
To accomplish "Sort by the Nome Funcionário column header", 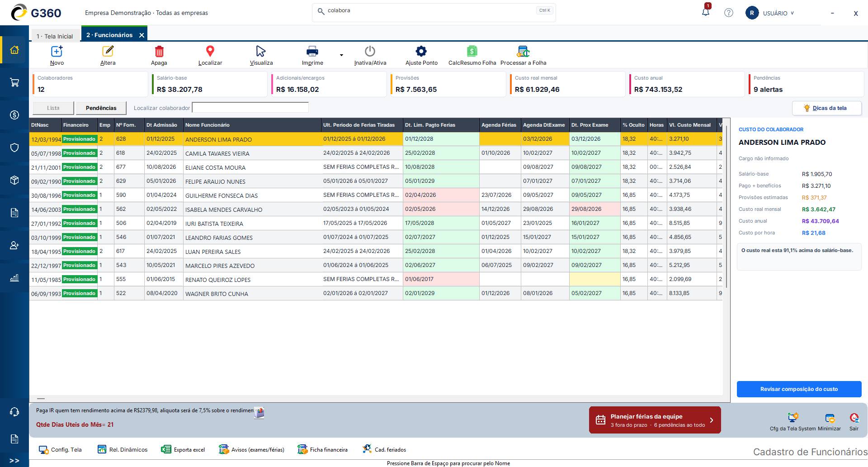I will tap(252, 125).
